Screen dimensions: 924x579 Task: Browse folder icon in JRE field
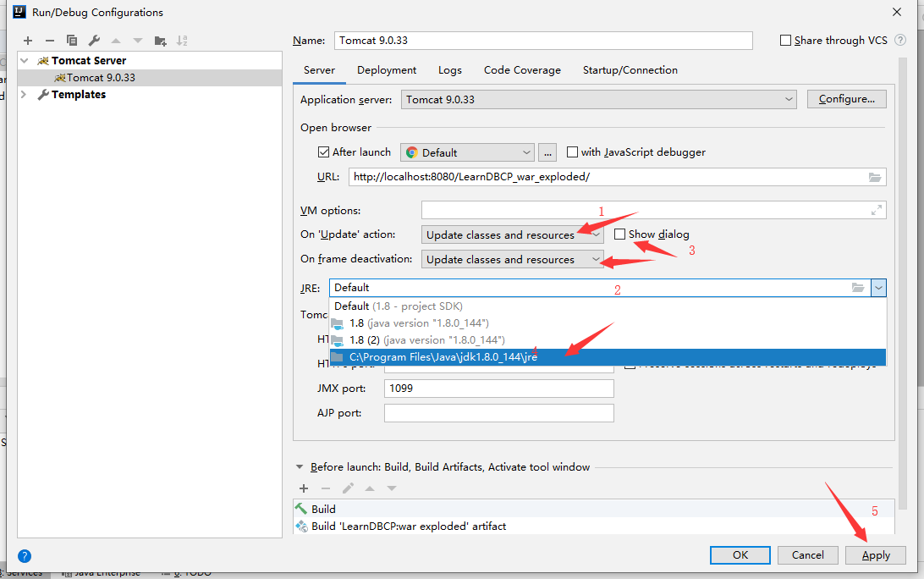click(x=858, y=288)
